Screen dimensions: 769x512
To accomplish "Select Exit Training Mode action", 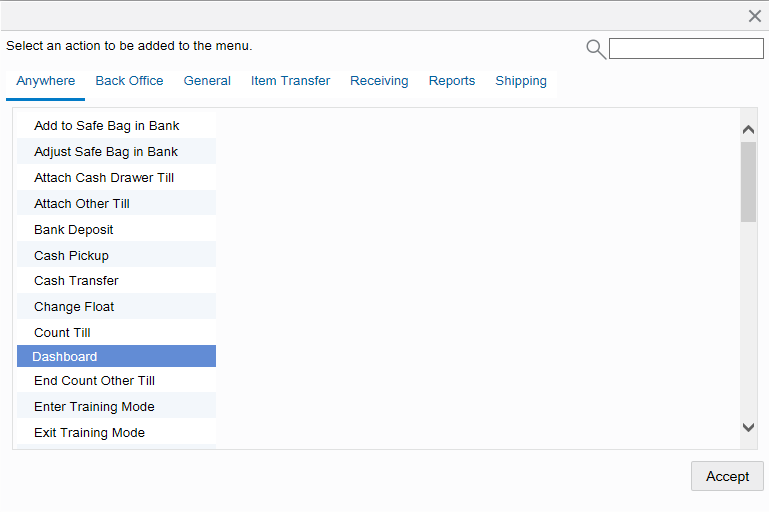I will [116, 433].
